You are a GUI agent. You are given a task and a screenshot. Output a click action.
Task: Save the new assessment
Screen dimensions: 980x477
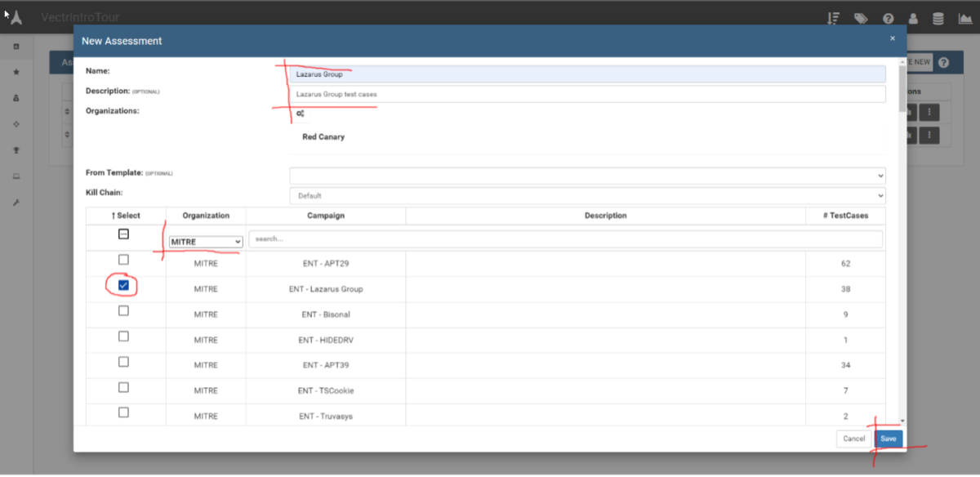(888, 438)
